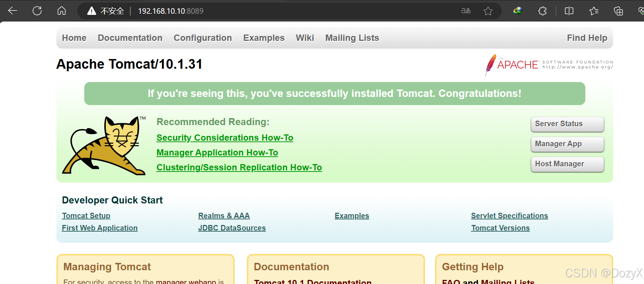644x284 pixels.
Task: Open the Servlet Specifications link
Action: coord(510,216)
